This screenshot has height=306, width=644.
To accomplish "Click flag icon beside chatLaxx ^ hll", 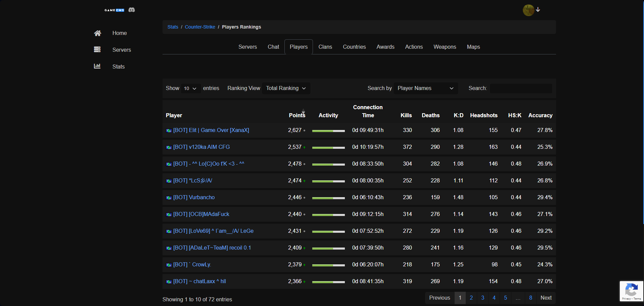I will click(169, 282).
